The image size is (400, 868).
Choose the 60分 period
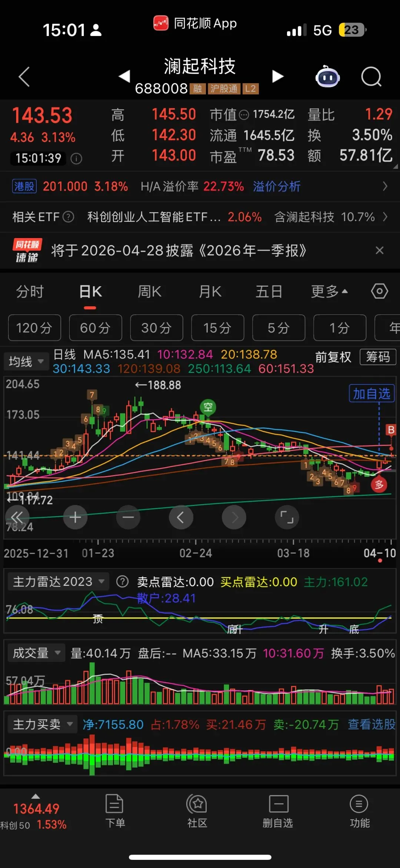tap(96, 328)
